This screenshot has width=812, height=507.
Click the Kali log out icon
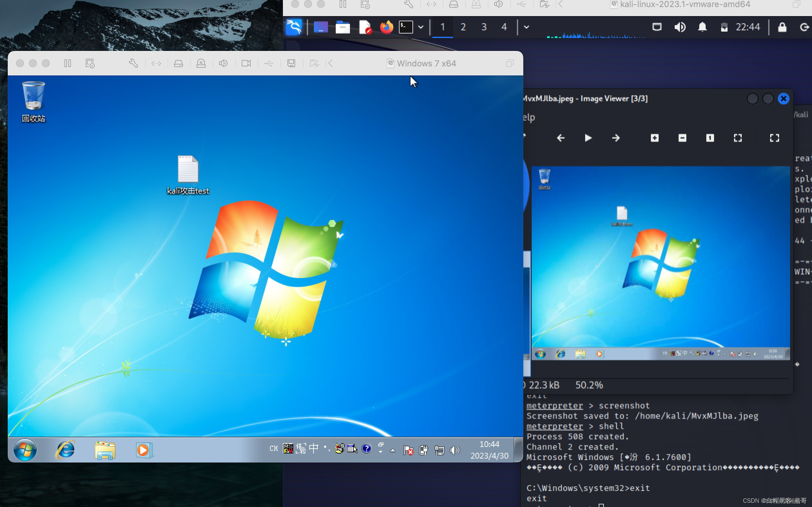pos(805,27)
